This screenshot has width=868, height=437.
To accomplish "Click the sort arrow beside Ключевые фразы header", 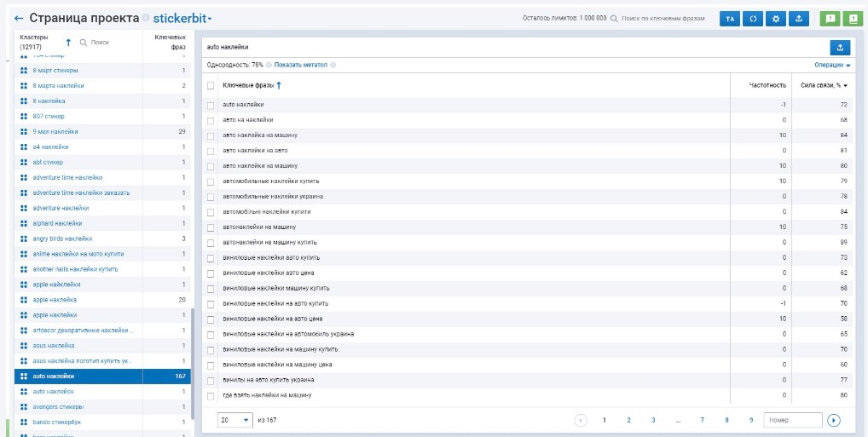I will point(279,85).
